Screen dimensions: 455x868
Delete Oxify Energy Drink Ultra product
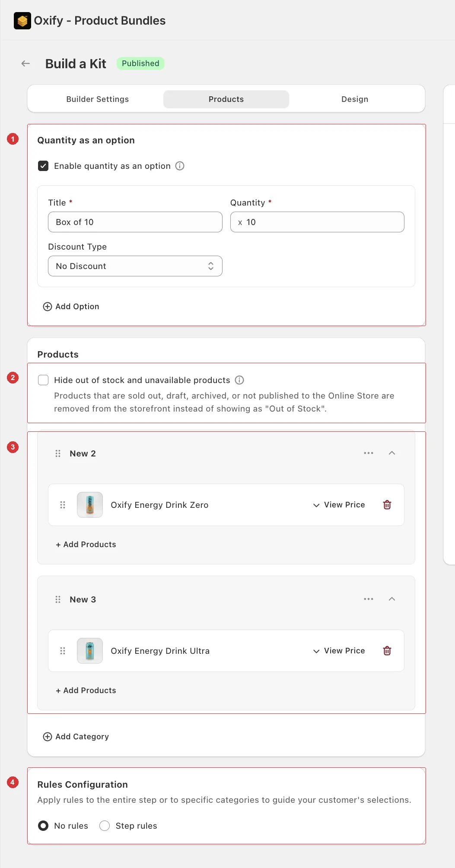387,651
